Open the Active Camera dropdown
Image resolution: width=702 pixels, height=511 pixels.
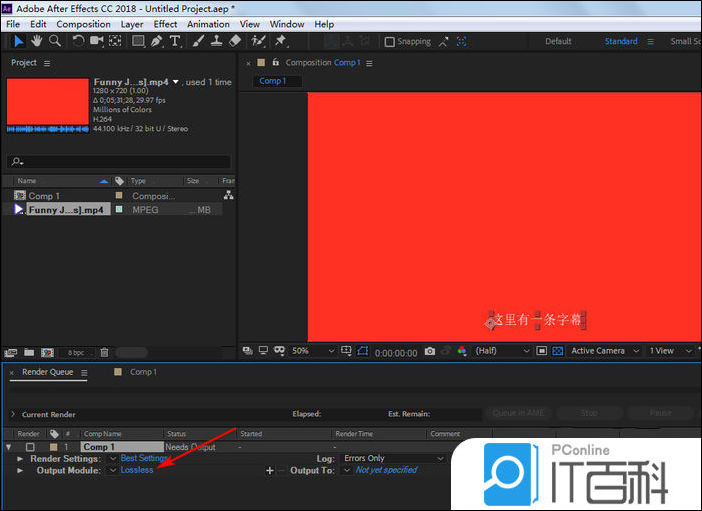pos(602,351)
